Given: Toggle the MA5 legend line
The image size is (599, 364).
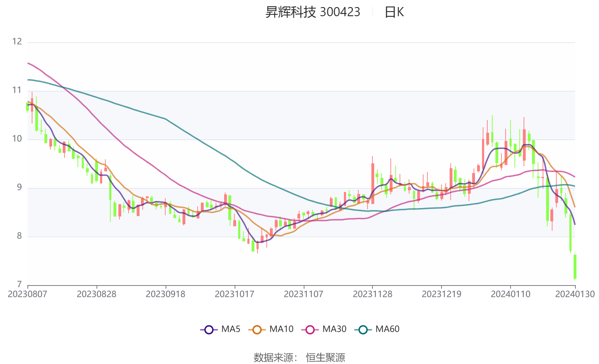Looking at the screenshot, I should coord(220,329).
